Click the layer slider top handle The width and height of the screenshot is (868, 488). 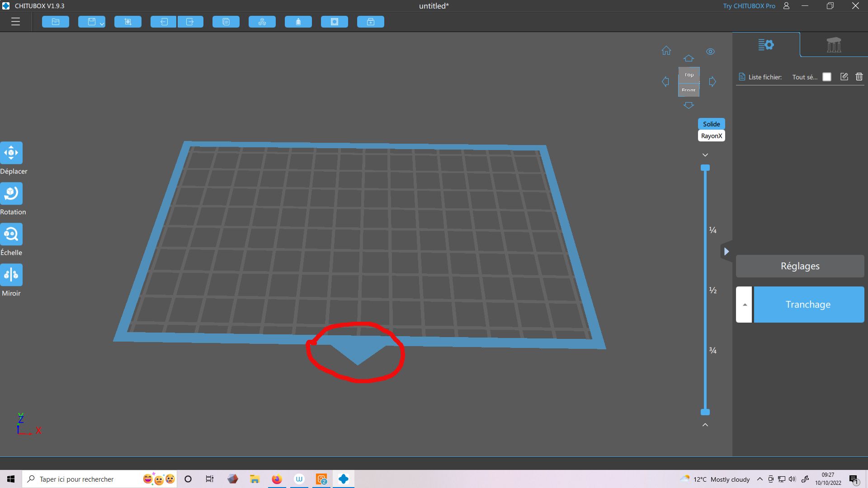(x=705, y=168)
